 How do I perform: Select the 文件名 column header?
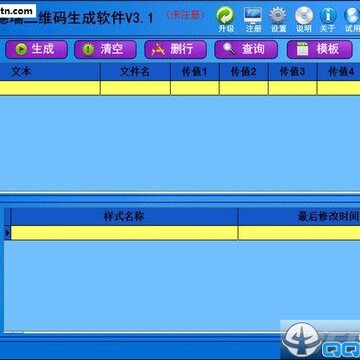coord(135,72)
